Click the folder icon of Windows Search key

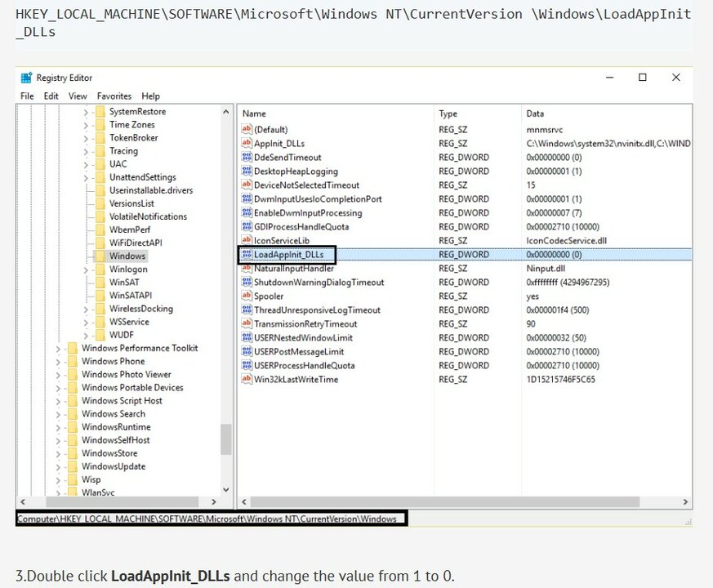tap(73, 414)
